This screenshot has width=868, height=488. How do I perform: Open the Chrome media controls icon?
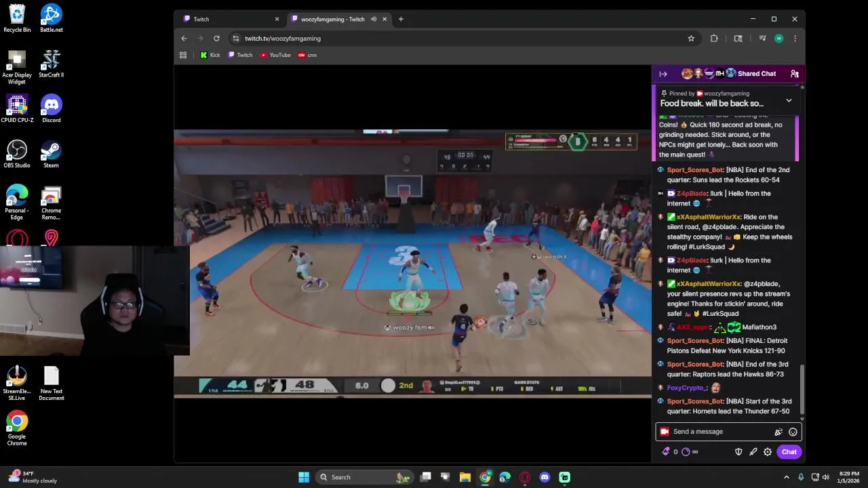[762, 39]
